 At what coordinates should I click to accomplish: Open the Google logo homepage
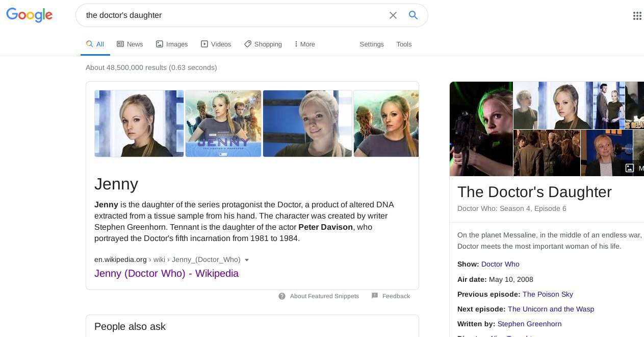29,15
